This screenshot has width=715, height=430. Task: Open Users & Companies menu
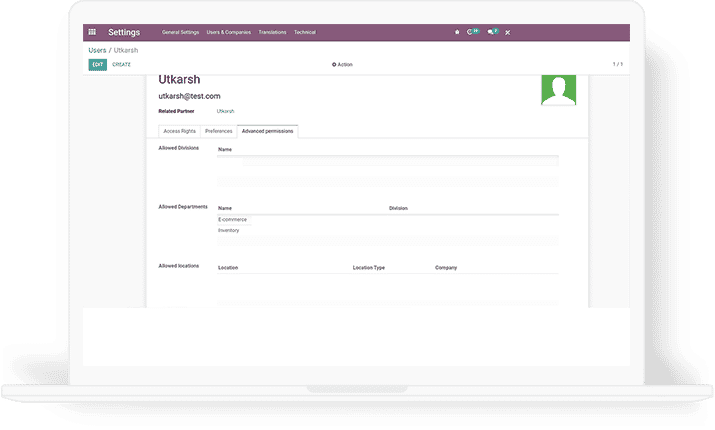click(x=229, y=32)
